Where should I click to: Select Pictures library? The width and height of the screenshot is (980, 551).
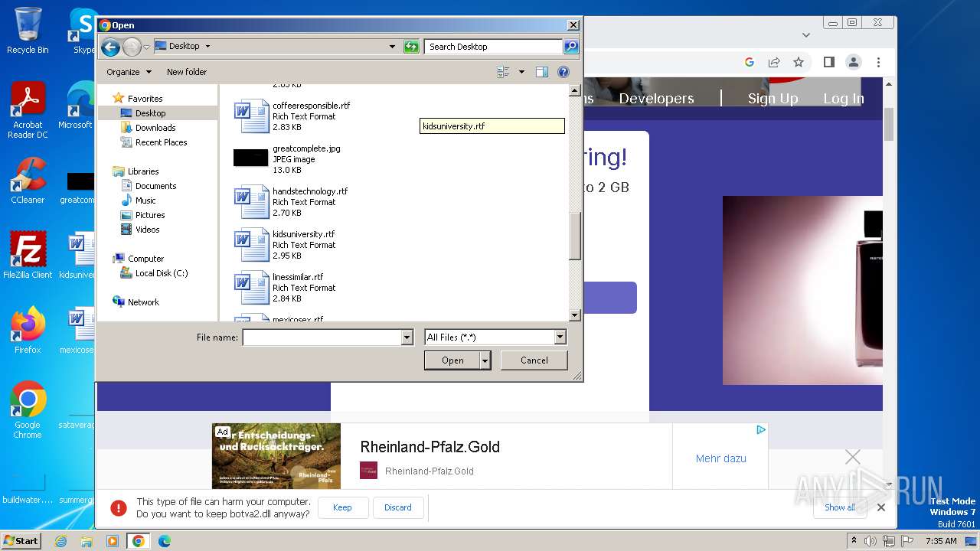[150, 215]
